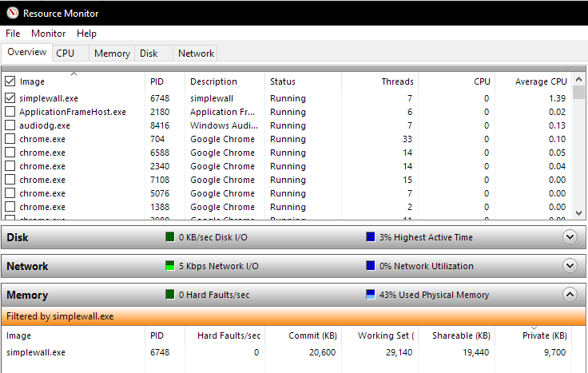Click the 20,600 commit value
Viewport: 588px width, 373px height.
click(x=323, y=352)
